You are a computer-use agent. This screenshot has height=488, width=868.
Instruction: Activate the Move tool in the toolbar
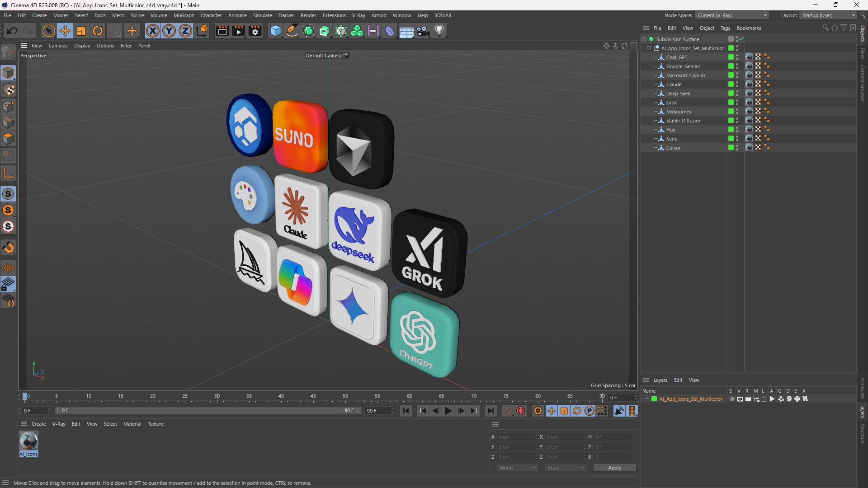click(x=65, y=31)
